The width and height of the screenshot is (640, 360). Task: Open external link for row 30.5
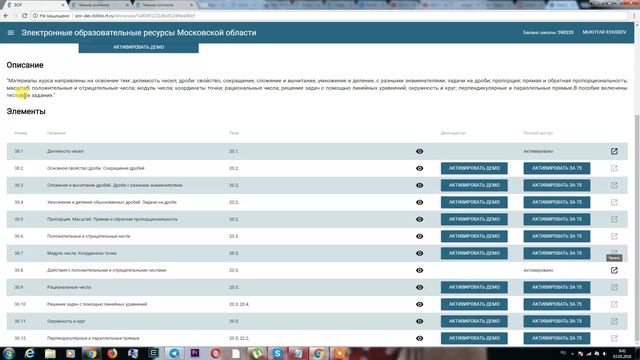point(614,219)
